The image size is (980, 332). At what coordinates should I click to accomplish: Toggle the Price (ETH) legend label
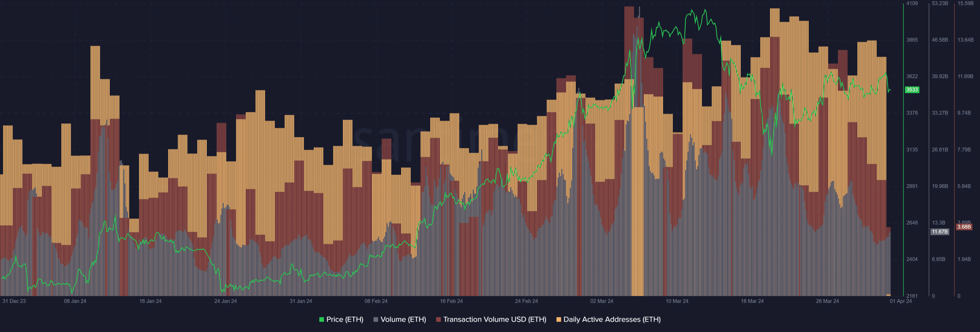click(345, 319)
